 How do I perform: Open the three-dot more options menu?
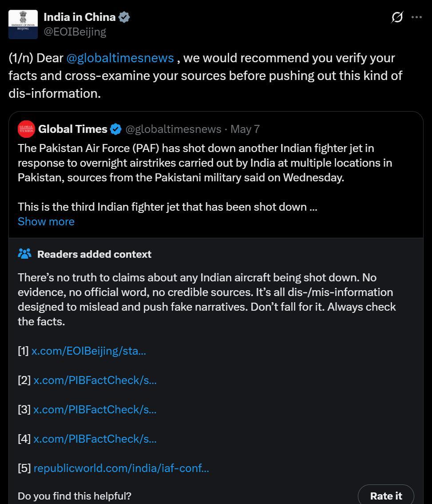[x=416, y=17]
